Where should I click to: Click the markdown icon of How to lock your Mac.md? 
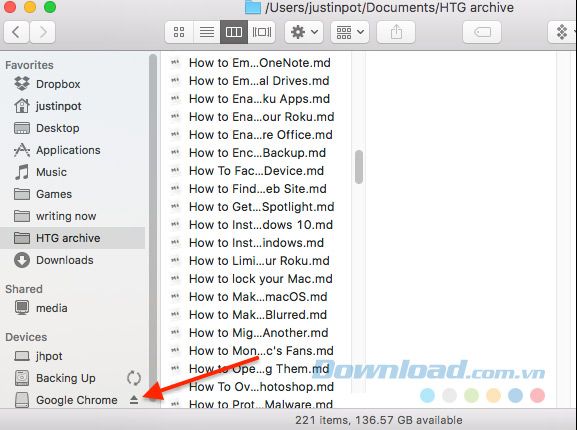pyautogui.click(x=175, y=278)
